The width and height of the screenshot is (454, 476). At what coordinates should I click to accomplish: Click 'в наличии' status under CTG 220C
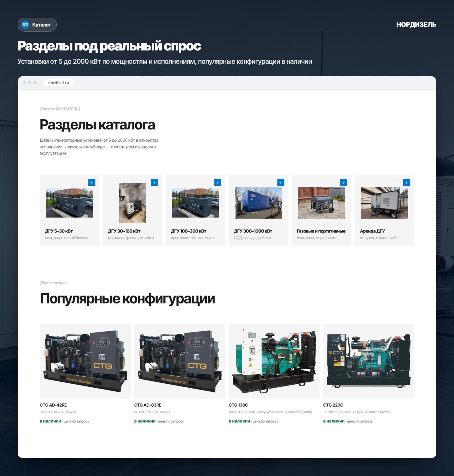[x=334, y=421]
